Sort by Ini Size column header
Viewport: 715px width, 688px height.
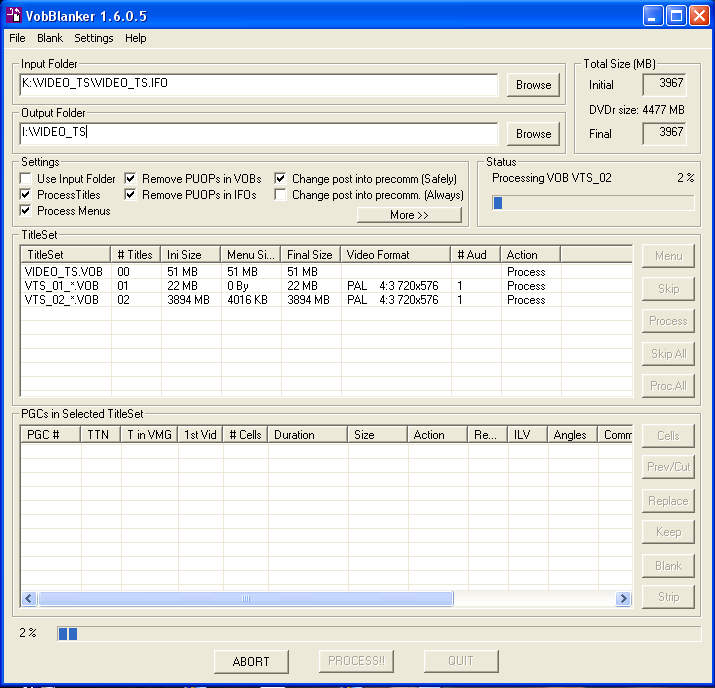tap(190, 254)
